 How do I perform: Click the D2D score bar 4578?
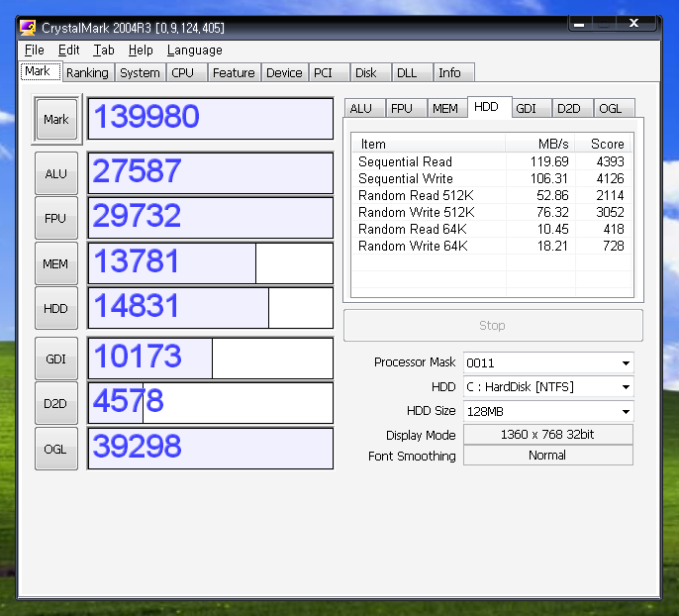tap(211, 403)
